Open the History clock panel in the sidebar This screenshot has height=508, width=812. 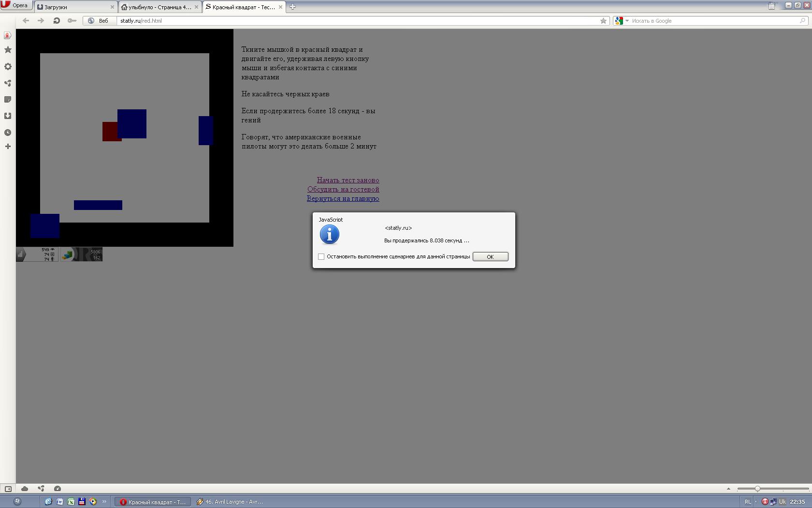(x=8, y=133)
